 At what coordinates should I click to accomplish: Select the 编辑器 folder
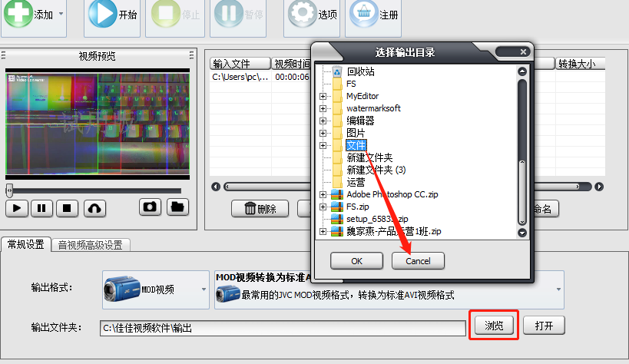click(x=360, y=121)
